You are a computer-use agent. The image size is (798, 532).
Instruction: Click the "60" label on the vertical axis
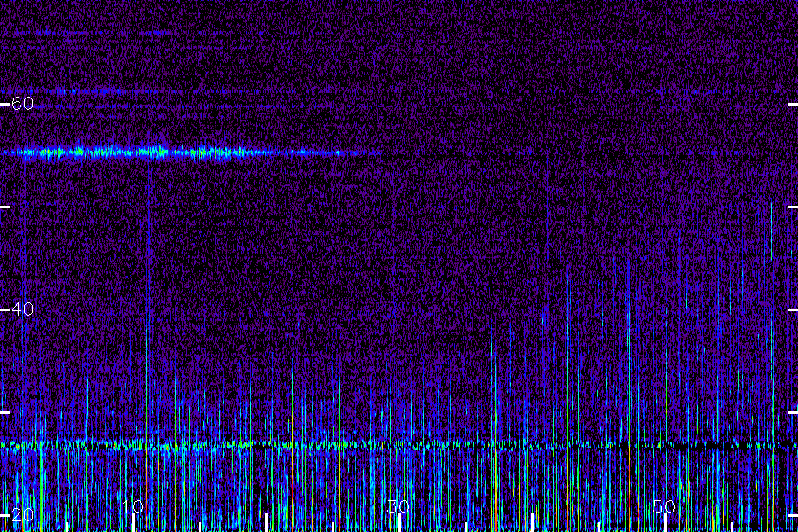pyautogui.click(x=22, y=104)
